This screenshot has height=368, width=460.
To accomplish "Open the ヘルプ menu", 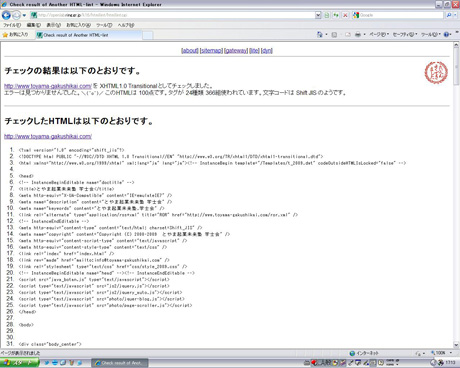I will (126, 25).
